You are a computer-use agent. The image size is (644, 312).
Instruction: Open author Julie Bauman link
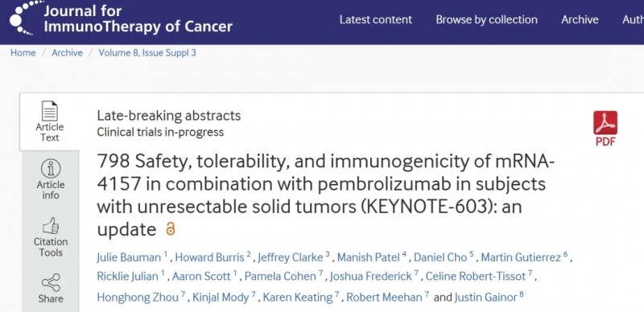[x=129, y=257]
